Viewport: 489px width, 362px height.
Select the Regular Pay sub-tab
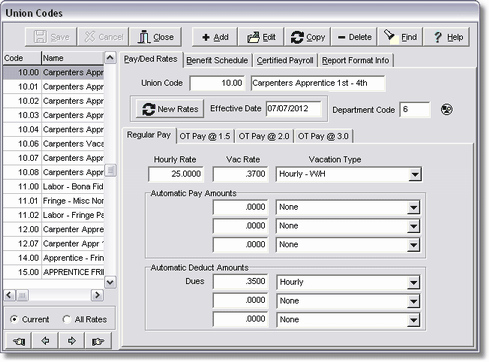click(149, 135)
